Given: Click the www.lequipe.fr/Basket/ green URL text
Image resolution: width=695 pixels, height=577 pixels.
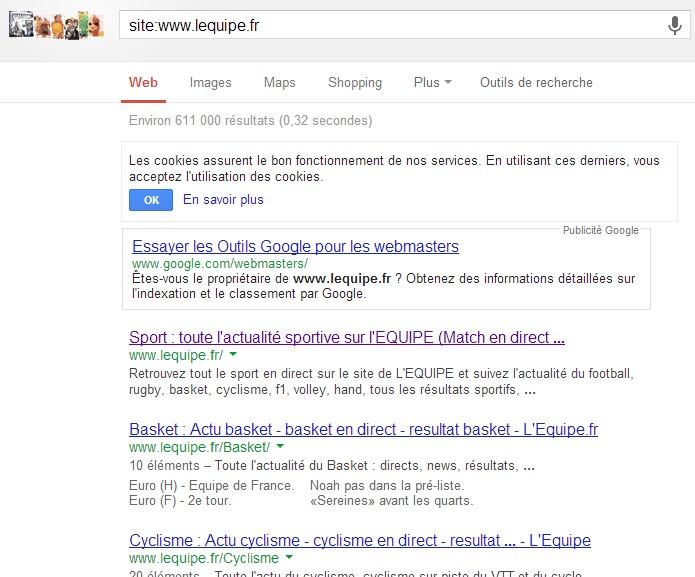Looking at the screenshot, I should (199, 447).
